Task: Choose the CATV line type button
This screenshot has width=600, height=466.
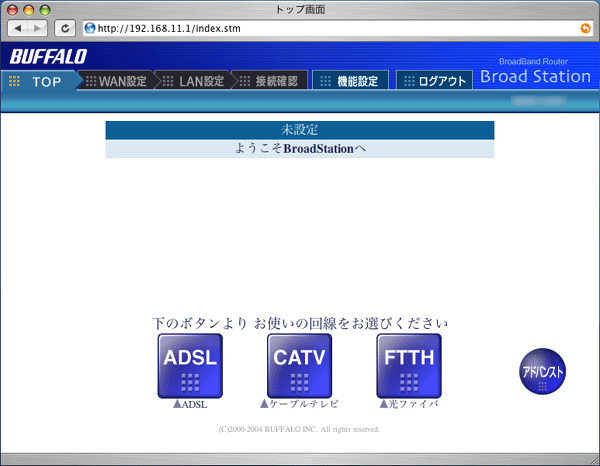Action: (x=299, y=366)
